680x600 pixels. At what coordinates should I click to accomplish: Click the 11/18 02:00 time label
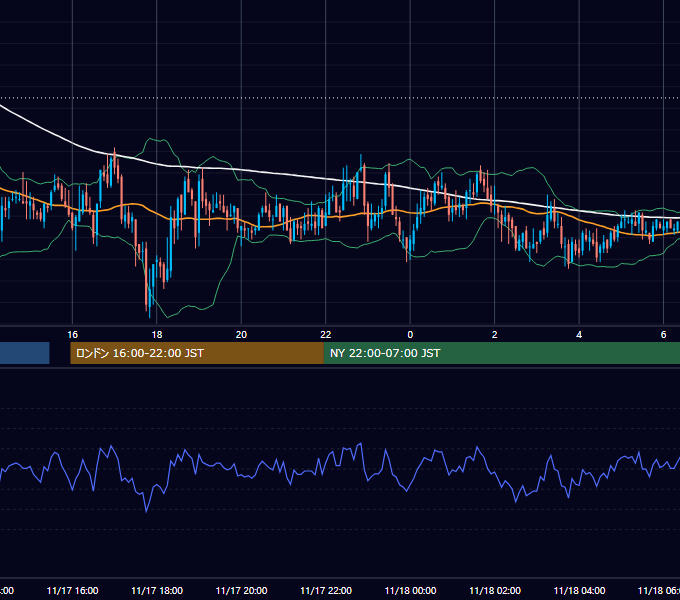click(495, 590)
